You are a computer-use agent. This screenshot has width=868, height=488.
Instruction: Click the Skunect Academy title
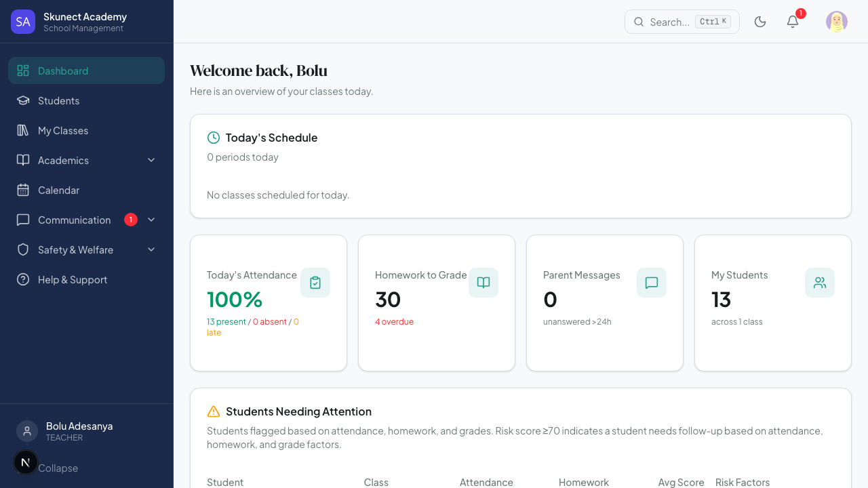point(85,16)
